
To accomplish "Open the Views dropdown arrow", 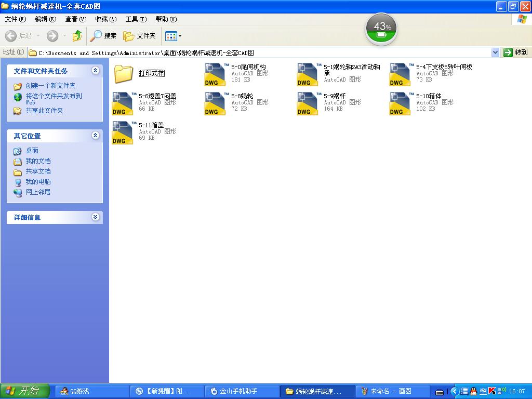I will coord(180,36).
